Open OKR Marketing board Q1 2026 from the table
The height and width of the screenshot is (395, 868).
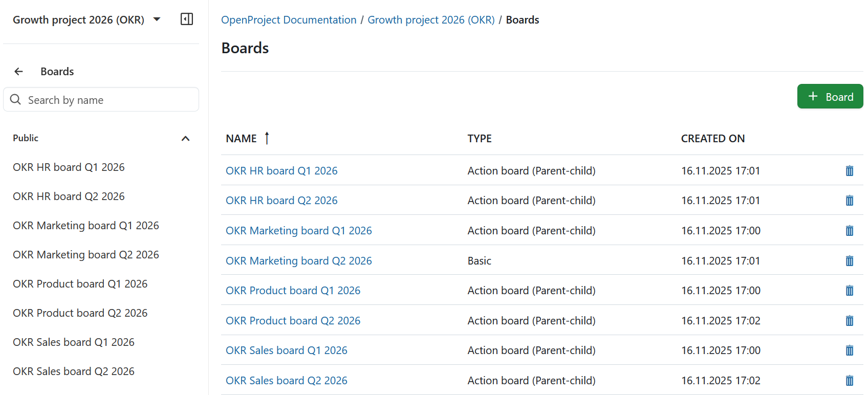(x=299, y=231)
